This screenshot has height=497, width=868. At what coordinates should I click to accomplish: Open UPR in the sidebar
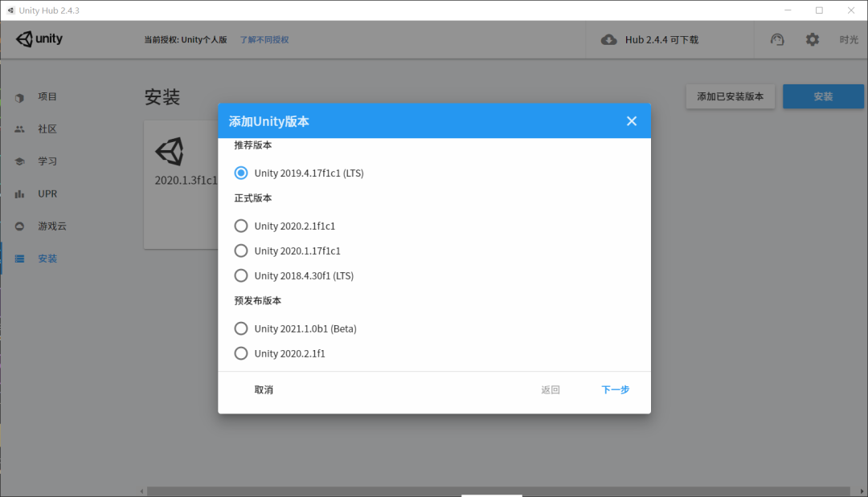click(x=47, y=194)
